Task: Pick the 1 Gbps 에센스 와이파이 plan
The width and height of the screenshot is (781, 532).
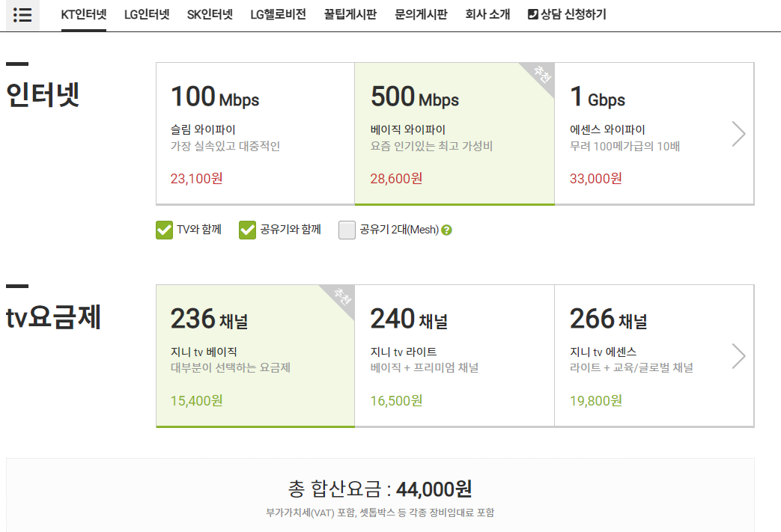Action: point(654,133)
